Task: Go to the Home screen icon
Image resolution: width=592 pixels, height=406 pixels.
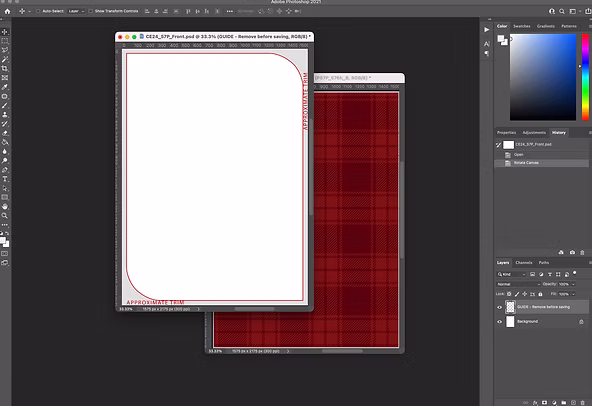Action: tap(7, 11)
